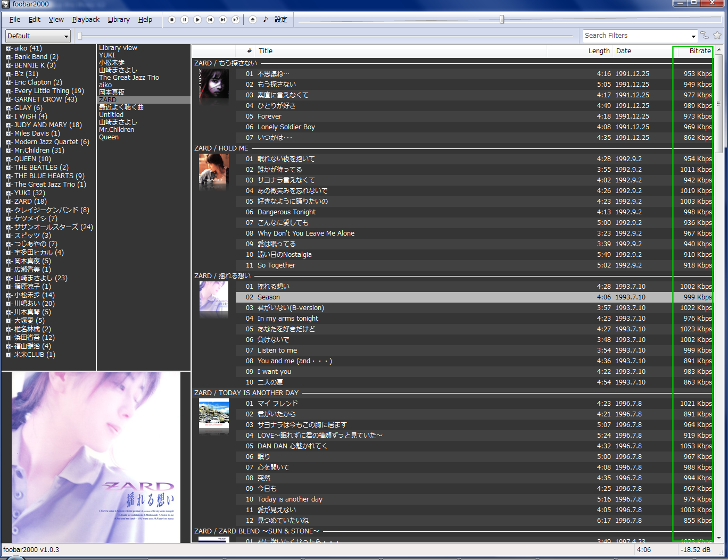Click the TODAY IS ANOTHER DAY album cover
The image size is (728, 560).
(x=214, y=413)
